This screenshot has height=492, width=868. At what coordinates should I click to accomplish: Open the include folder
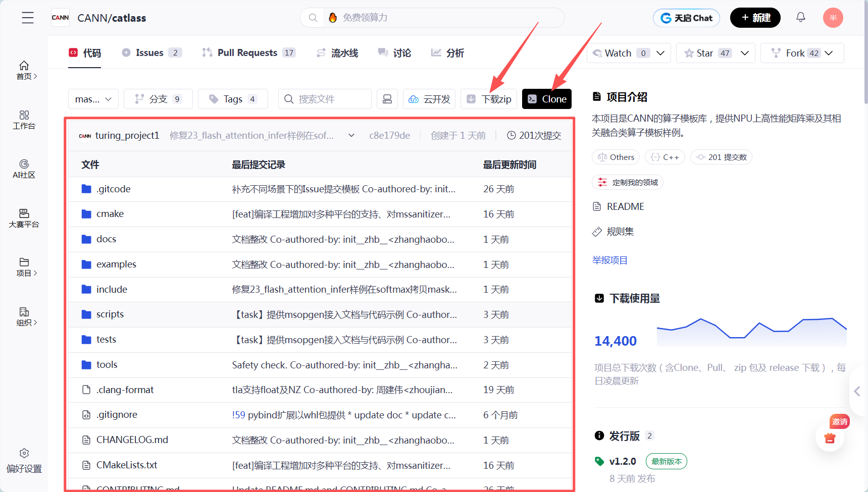(x=112, y=289)
